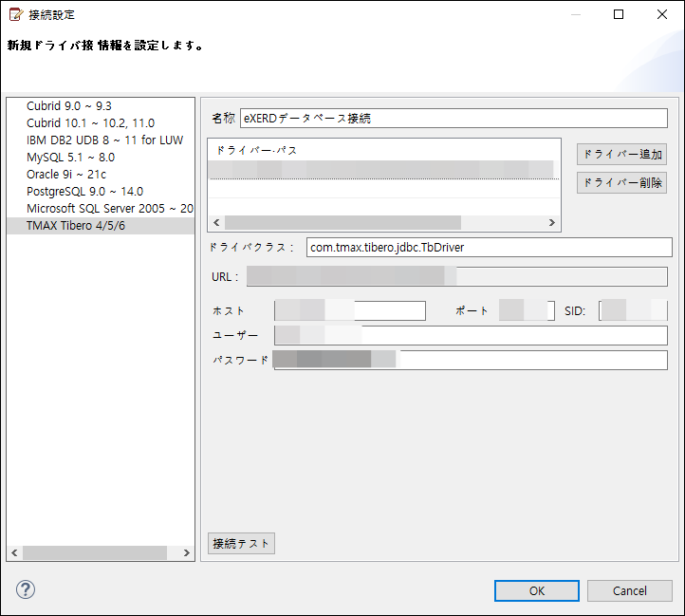Click the ポート port field
Viewport: 685px width, 616px height.
527,310
